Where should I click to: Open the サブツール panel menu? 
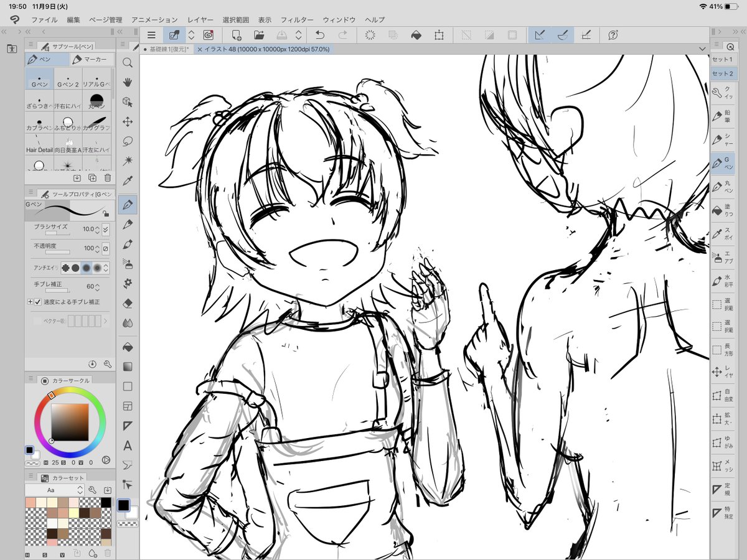31,44
